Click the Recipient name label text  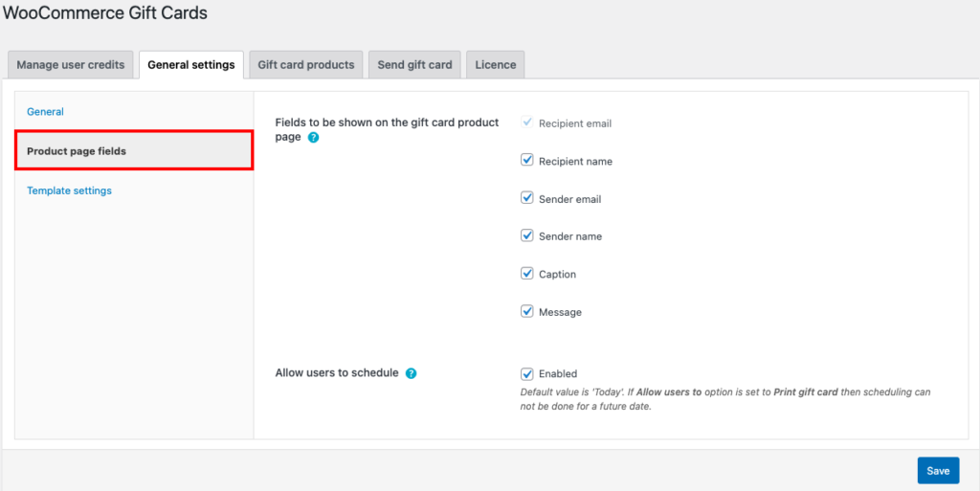(x=575, y=162)
